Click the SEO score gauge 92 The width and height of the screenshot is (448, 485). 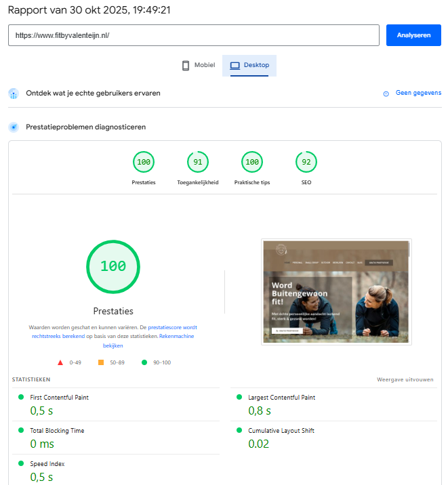pyautogui.click(x=306, y=163)
